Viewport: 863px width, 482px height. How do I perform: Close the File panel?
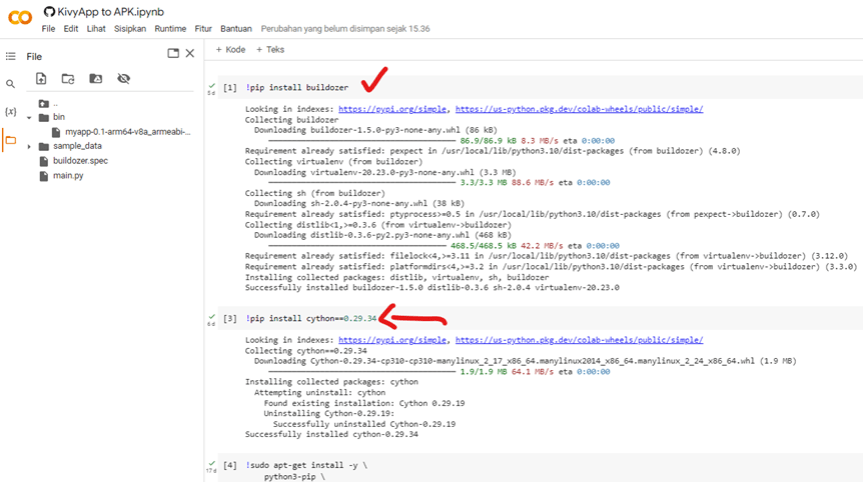tap(190, 54)
